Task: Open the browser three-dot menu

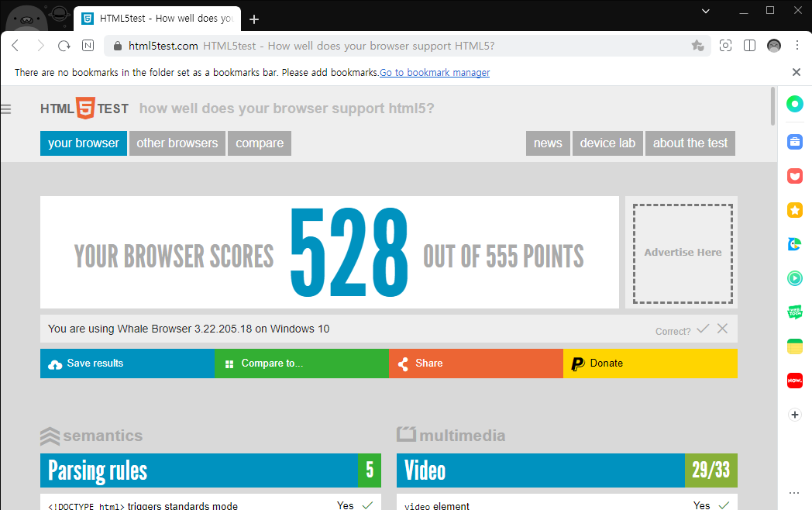Action: pyautogui.click(x=797, y=46)
